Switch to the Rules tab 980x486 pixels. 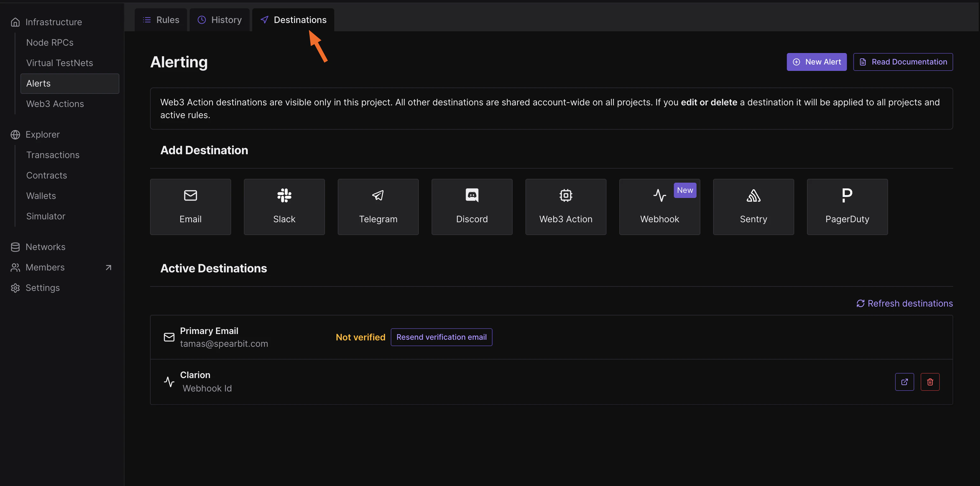click(x=161, y=20)
